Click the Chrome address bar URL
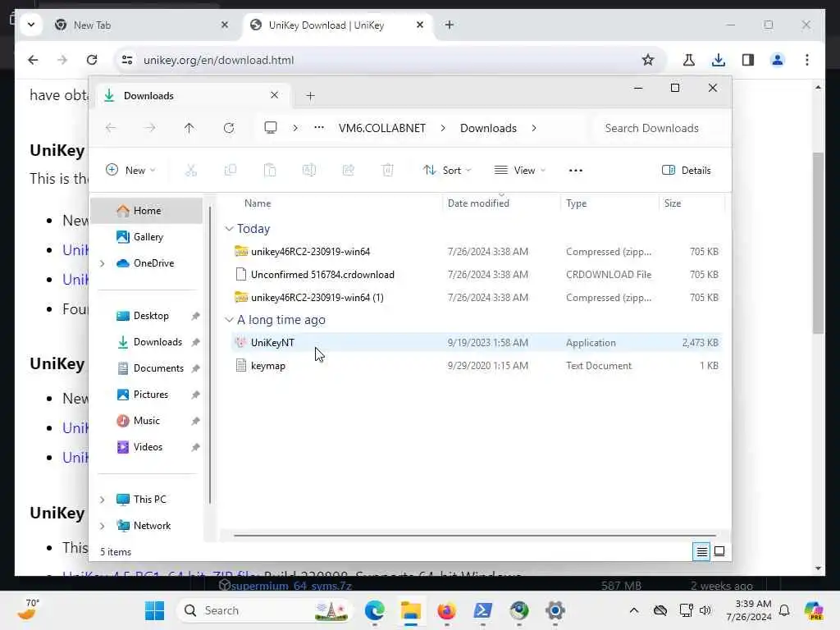Viewport: 840px width, 630px height. click(x=218, y=60)
